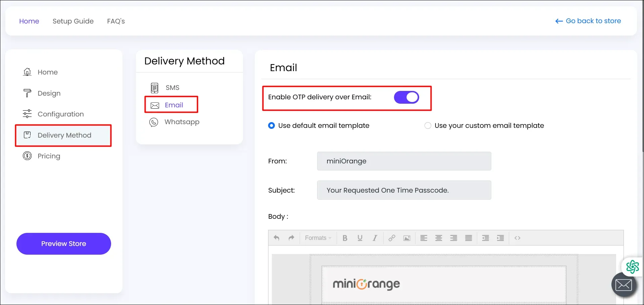Viewport: 644px width, 305px height.
Task: Click the Configuration sliders icon
Action: tap(27, 114)
